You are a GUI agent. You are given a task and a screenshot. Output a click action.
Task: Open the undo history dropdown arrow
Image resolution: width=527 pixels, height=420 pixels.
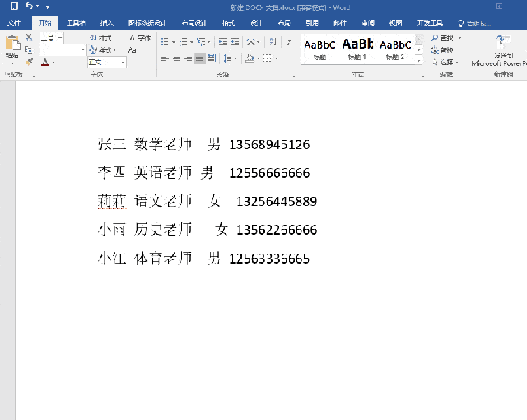[x=38, y=6]
